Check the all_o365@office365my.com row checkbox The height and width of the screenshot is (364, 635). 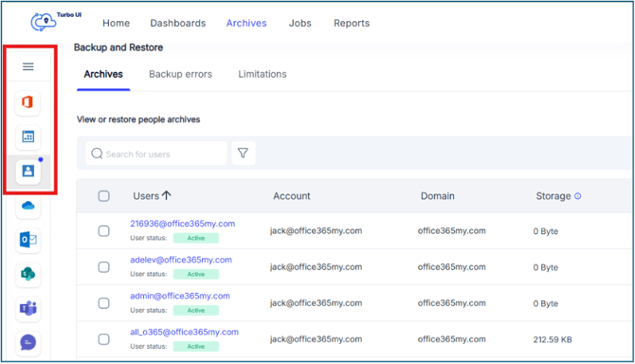[103, 339]
